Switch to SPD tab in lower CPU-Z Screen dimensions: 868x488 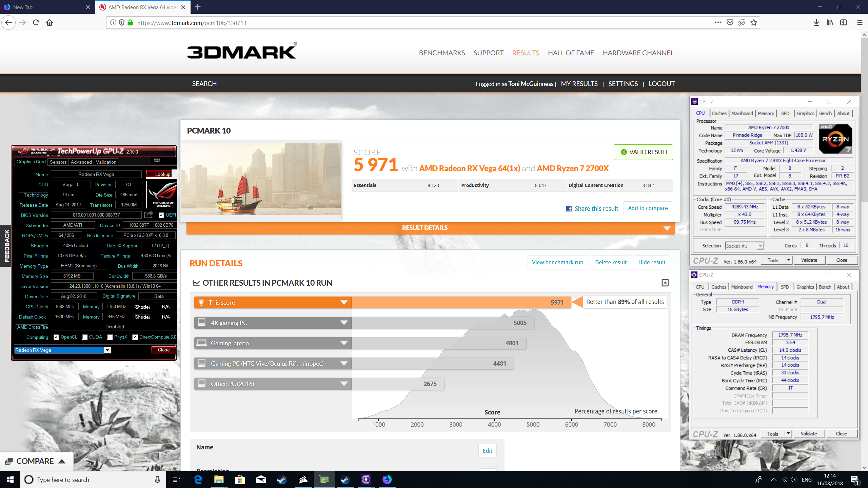[x=785, y=287]
